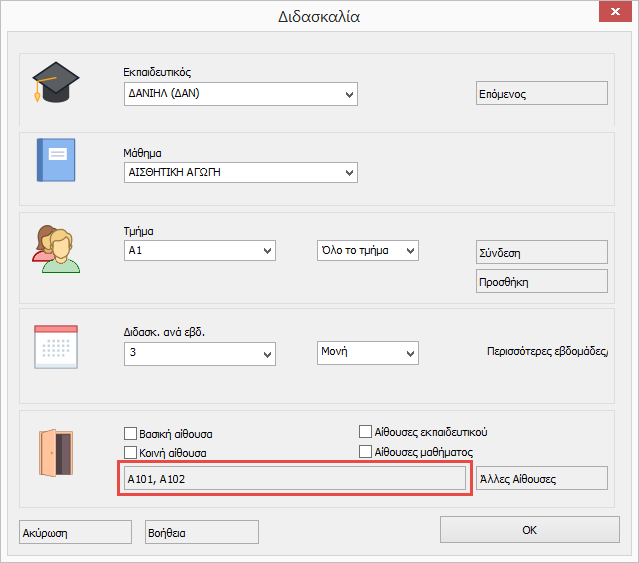Enable the Βασική αίθουσα checkbox
The image size is (639, 563).
point(130,434)
